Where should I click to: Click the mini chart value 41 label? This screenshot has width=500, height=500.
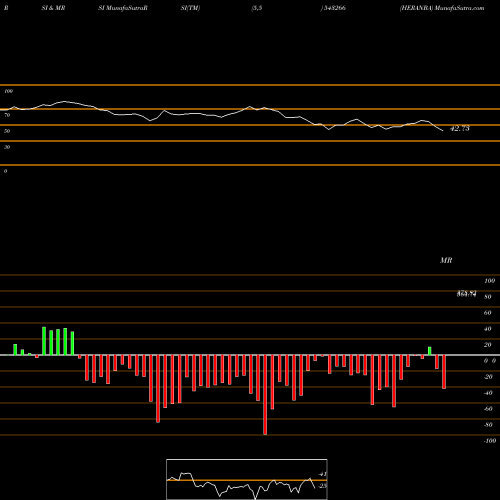322,474
